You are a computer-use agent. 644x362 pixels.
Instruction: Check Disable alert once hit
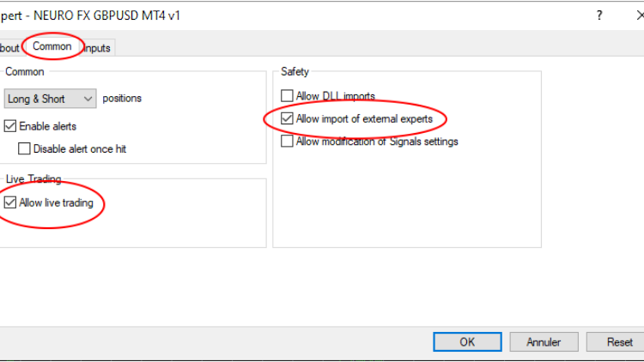[24, 148]
